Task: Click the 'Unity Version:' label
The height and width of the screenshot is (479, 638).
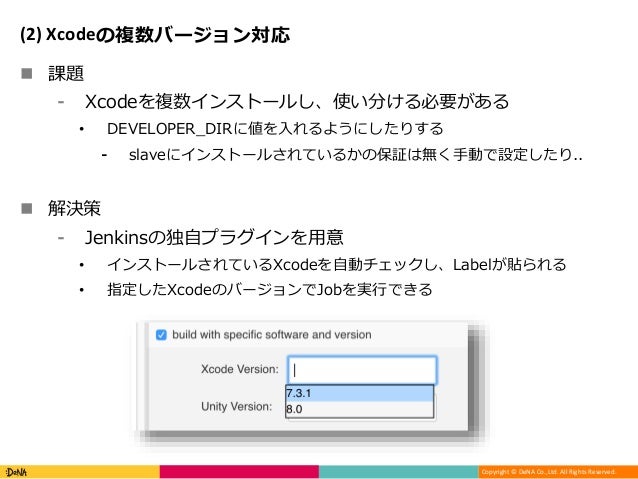Action: (236, 406)
